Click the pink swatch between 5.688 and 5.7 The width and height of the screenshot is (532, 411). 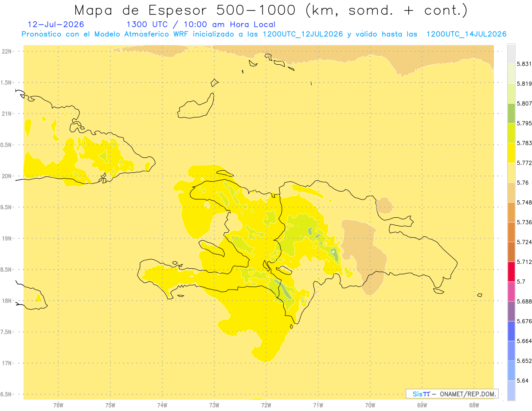tap(511, 291)
